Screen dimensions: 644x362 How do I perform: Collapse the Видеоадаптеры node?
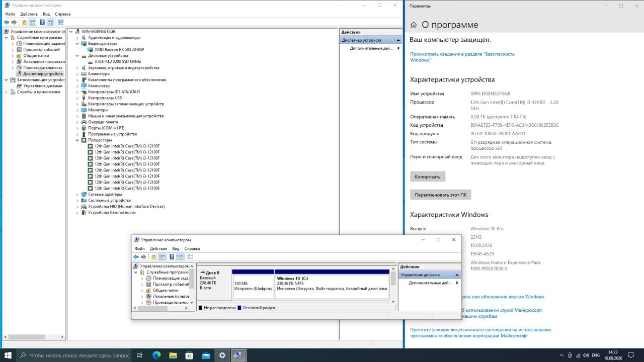pos(77,44)
